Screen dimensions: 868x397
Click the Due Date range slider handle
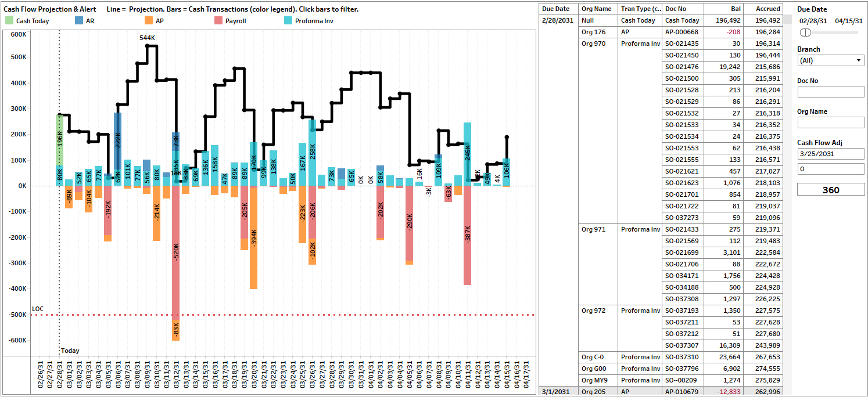tap(805, 33)
